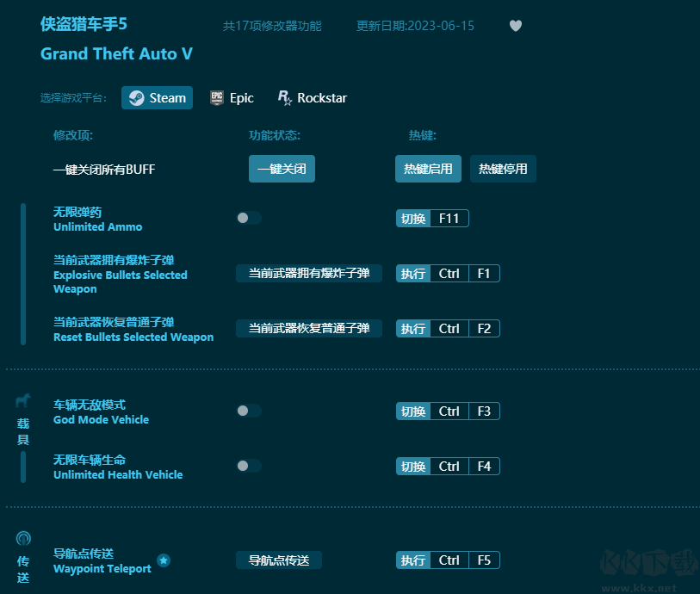Click the Ctrl key field for God Mode Vehicle

tap(449, 411)
